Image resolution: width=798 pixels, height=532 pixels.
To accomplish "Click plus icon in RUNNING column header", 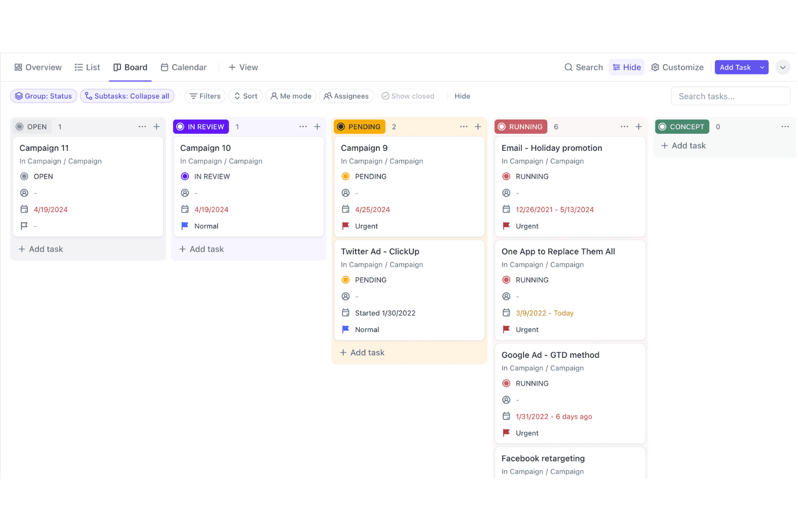I will (638, 127).
